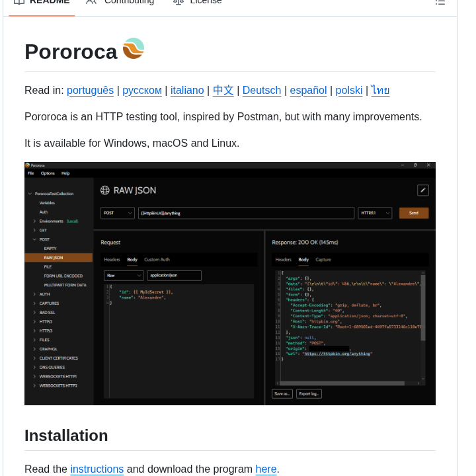476x476 pixels.
Task: Open the Contributing tab
Action: pos(120,2)
